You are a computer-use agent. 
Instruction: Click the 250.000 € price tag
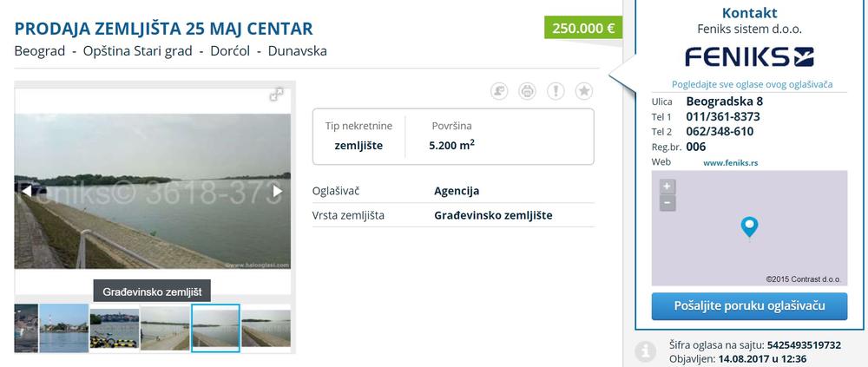583,28
